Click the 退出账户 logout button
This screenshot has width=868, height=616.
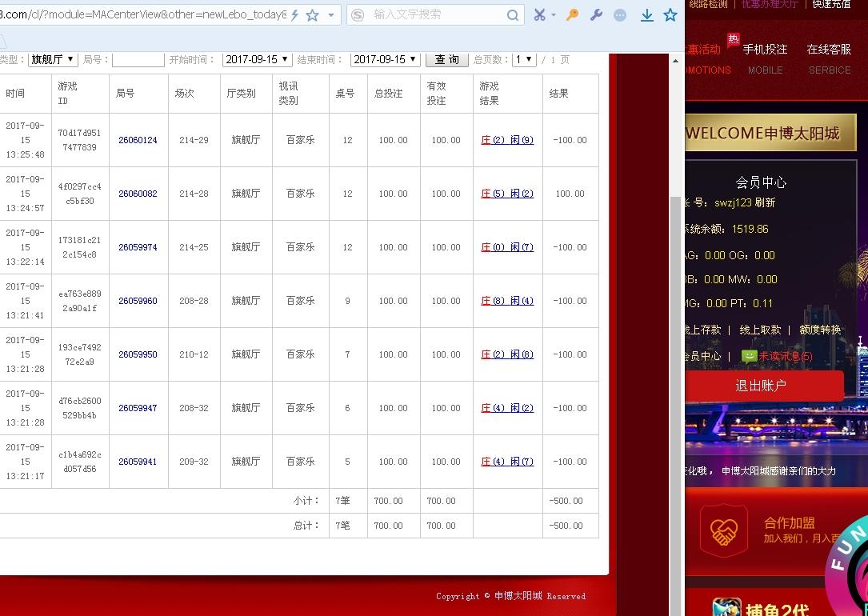[x=760, y=385]
